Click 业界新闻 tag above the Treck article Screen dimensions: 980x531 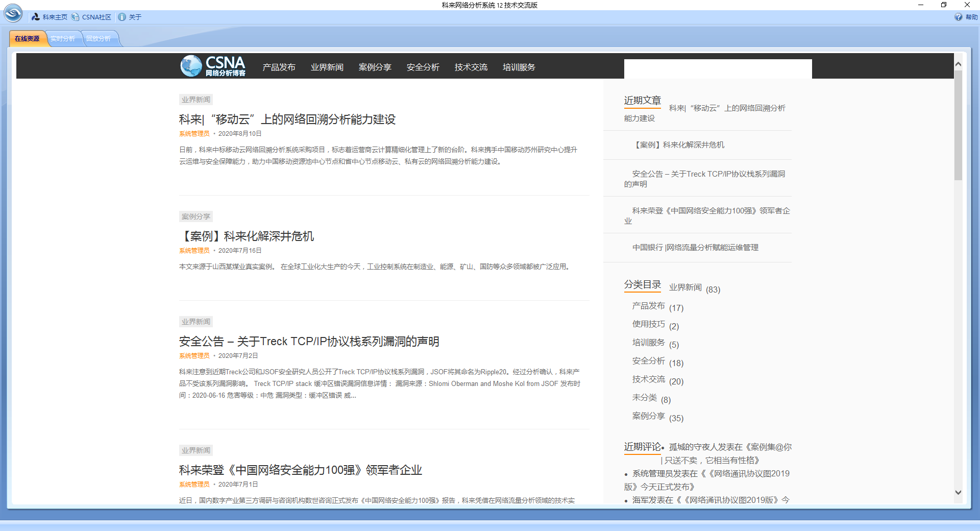[196, 322]
